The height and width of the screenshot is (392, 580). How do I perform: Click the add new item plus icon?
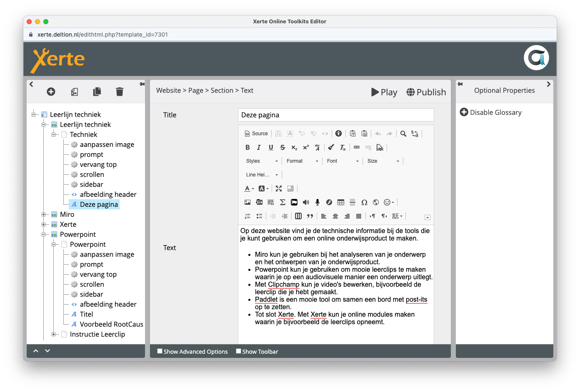point(51,92)
